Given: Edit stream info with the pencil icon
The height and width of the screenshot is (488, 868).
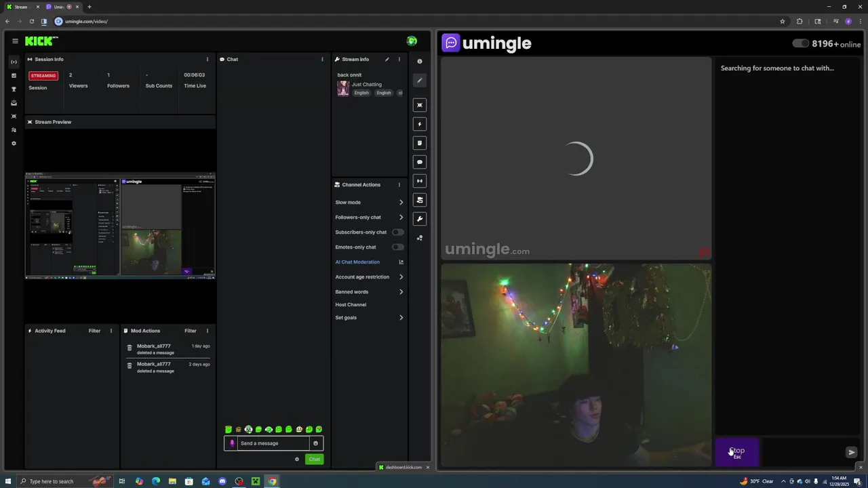Looking at the screenshot, I should 387,59.
